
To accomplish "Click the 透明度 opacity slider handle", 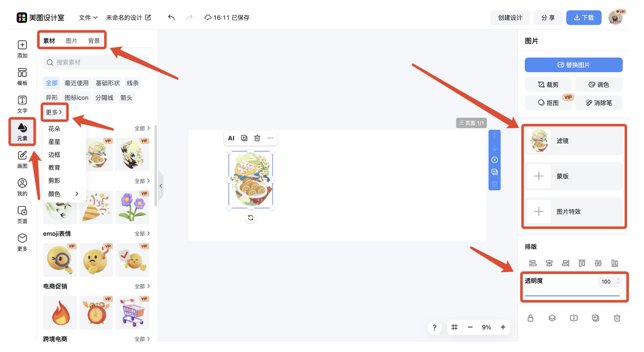I will coord(622,296).
